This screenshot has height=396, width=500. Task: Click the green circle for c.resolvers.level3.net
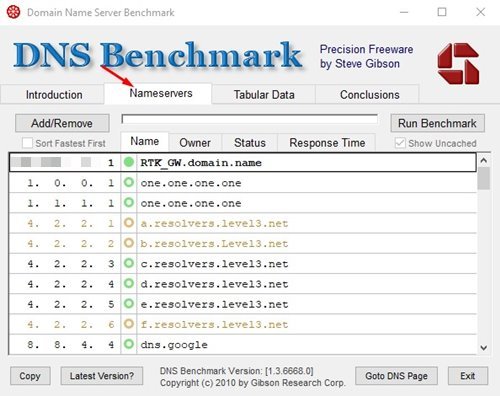pyautogui.click(x=129, y=263)
